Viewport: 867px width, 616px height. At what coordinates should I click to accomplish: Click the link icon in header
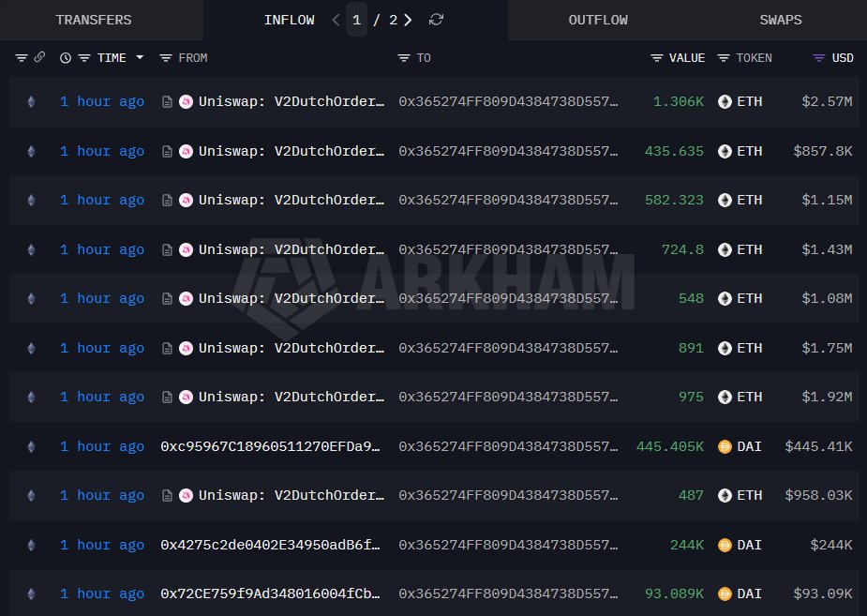click(x=39, y=57)
